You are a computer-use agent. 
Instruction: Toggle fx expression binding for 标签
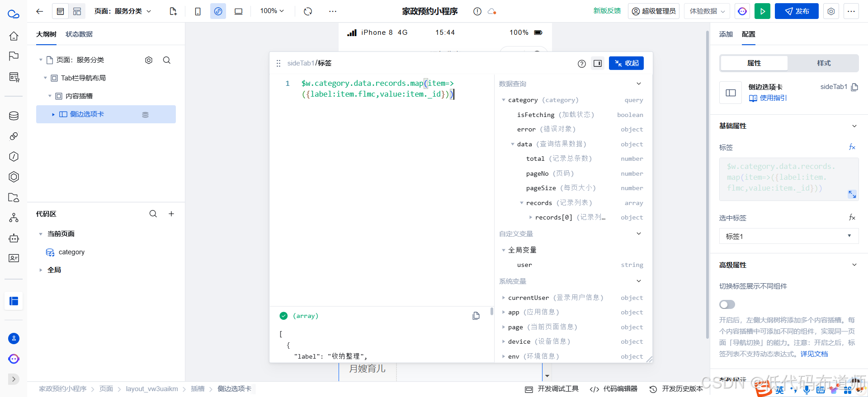click(852, 147)
